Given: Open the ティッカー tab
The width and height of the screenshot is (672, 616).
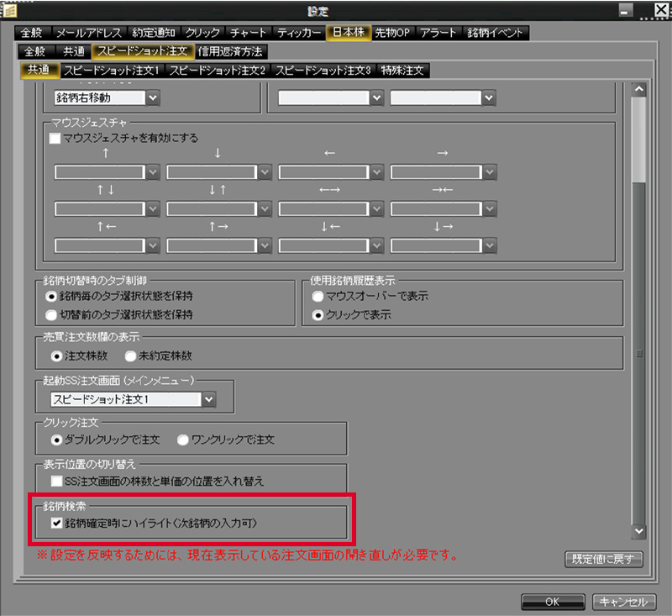Looking at the screenshot, I should tap(299, 33).
